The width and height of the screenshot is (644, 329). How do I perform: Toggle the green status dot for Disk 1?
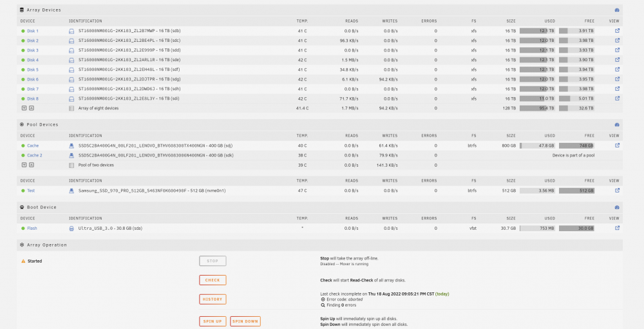pos(23,31)
